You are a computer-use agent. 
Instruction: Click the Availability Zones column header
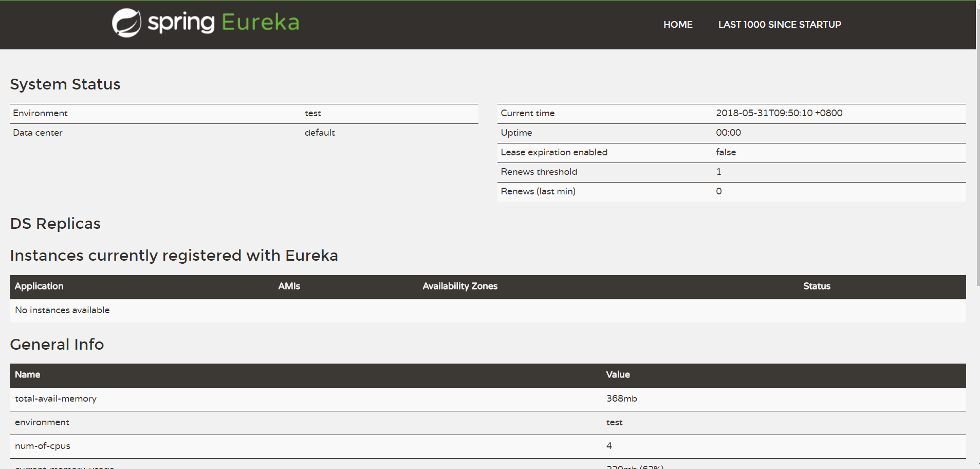click(x=460, y=286)
